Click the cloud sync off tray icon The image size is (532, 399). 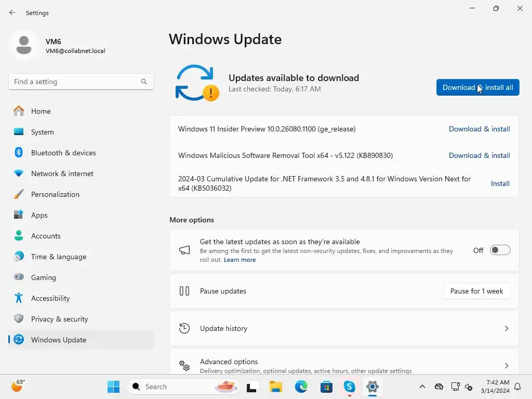(439, 387)
